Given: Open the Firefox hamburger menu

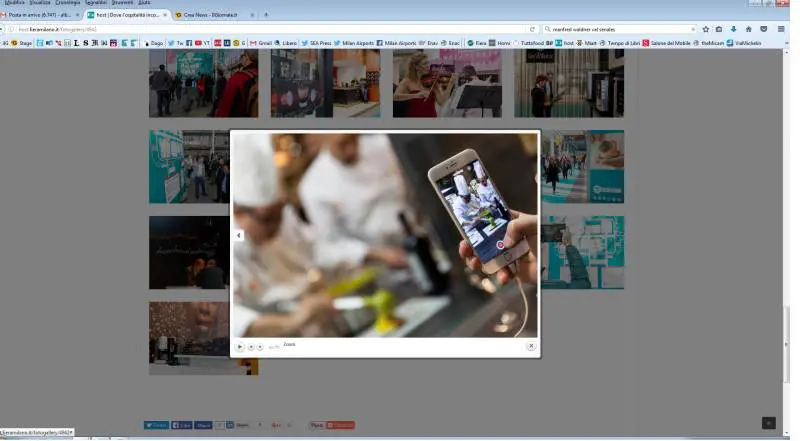Looking at the screenshot, I should pos(780,29).
